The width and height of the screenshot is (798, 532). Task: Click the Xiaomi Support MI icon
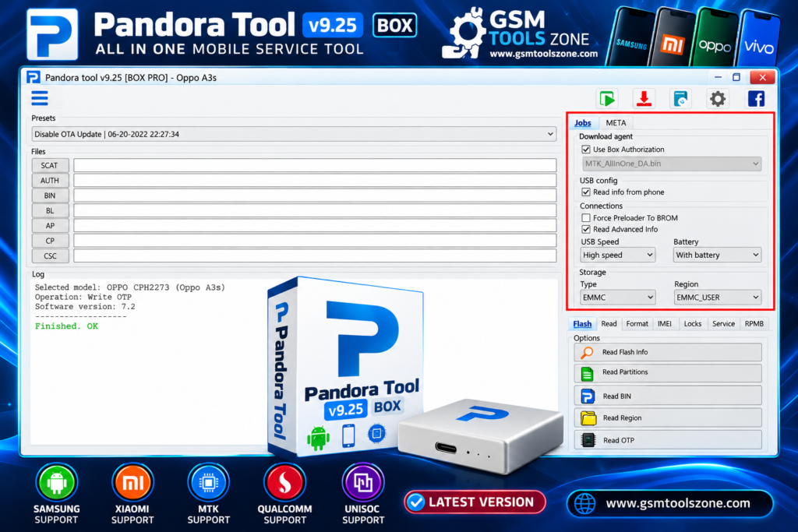point(132,482)
